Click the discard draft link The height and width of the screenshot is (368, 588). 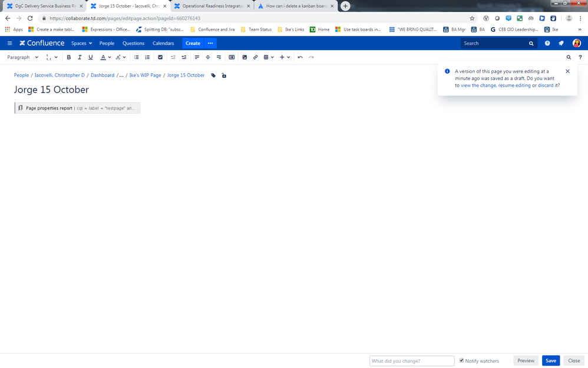point(545,86)
